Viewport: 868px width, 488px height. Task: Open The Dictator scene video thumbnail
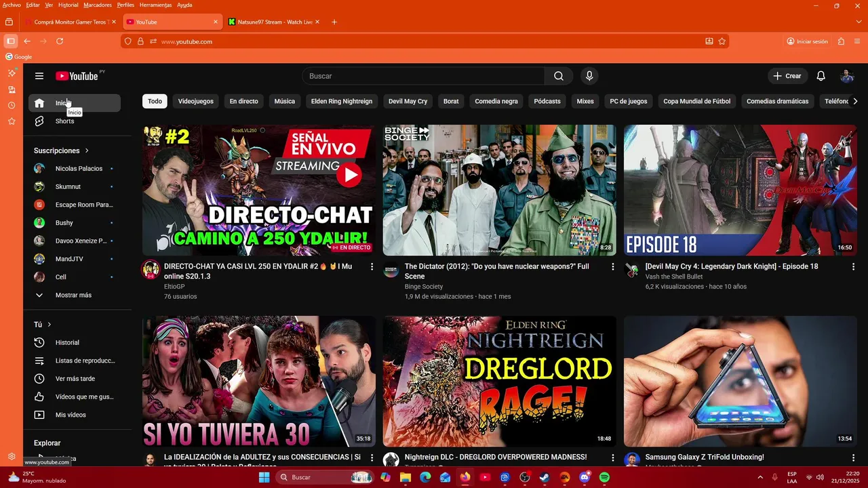500,190
